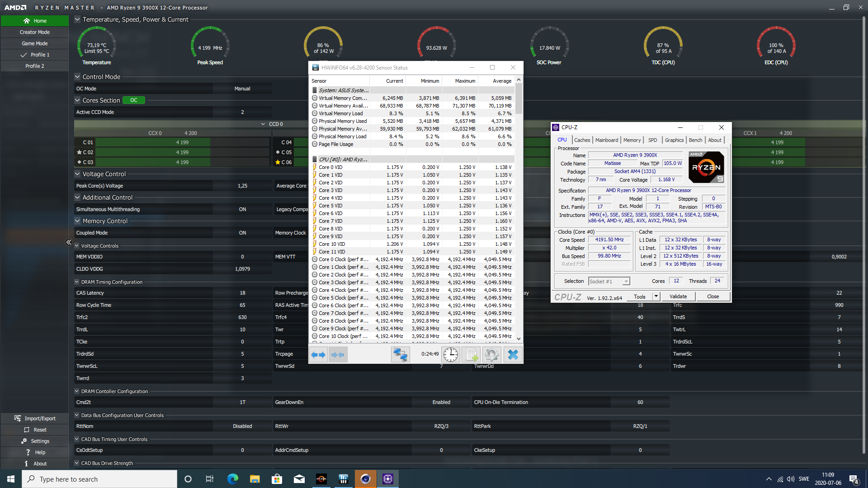Collapse the Control Mode section
Image resolution: width=868 pixels, height=488 pixels.
coord(77,77)
